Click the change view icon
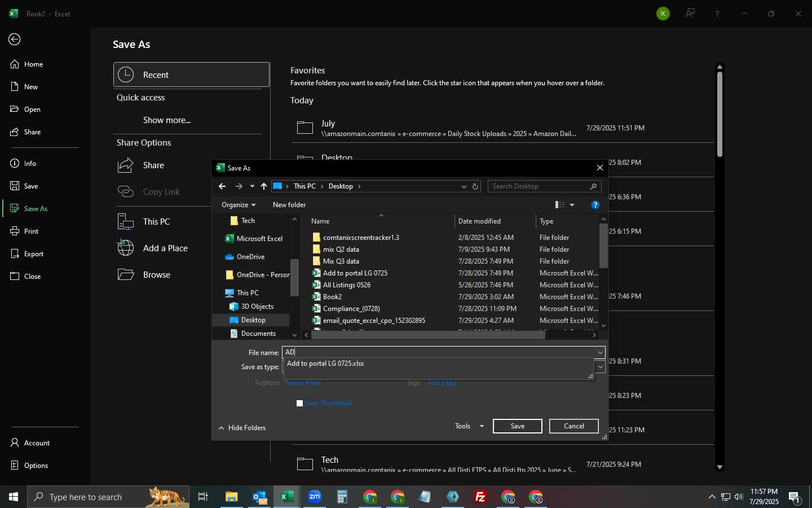Image resolution: width=812 pixels, height=508 pixels. coord(560,205)
